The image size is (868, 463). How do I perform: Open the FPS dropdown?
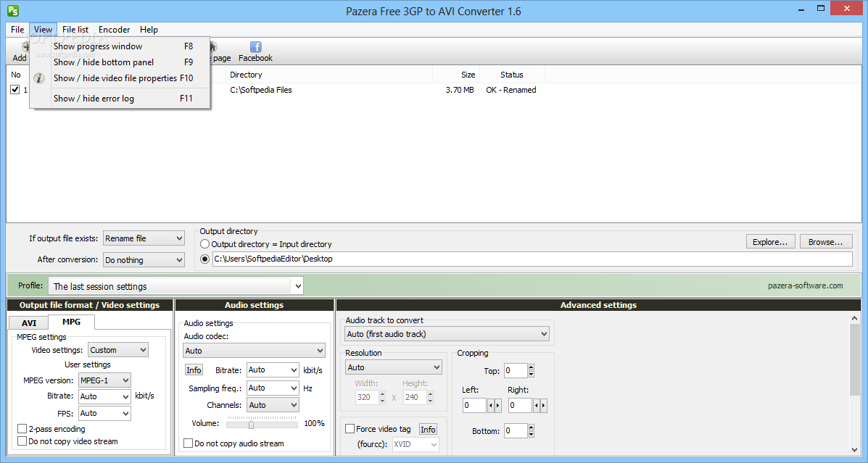[104, 413]
